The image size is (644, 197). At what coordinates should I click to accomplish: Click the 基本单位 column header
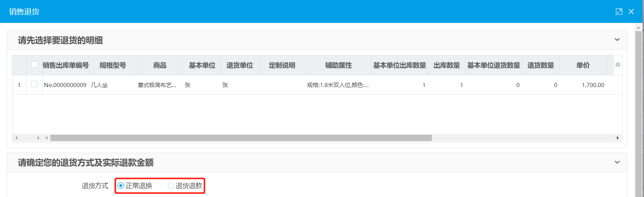(202, 65)
